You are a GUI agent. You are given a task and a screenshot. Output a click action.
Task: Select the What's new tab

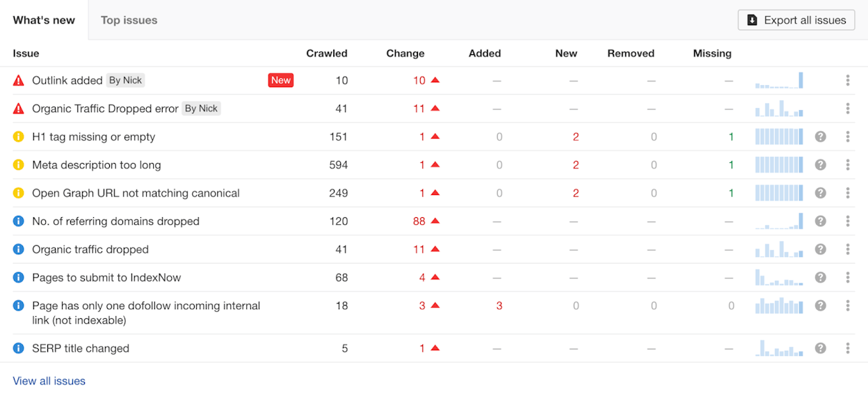44,20
